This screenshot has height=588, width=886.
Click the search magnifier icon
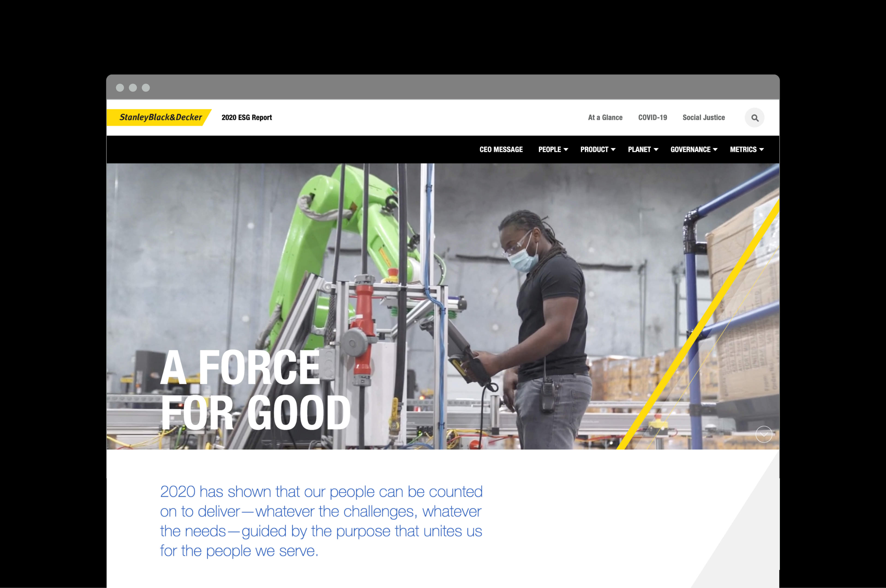click(x=755, y=118)
